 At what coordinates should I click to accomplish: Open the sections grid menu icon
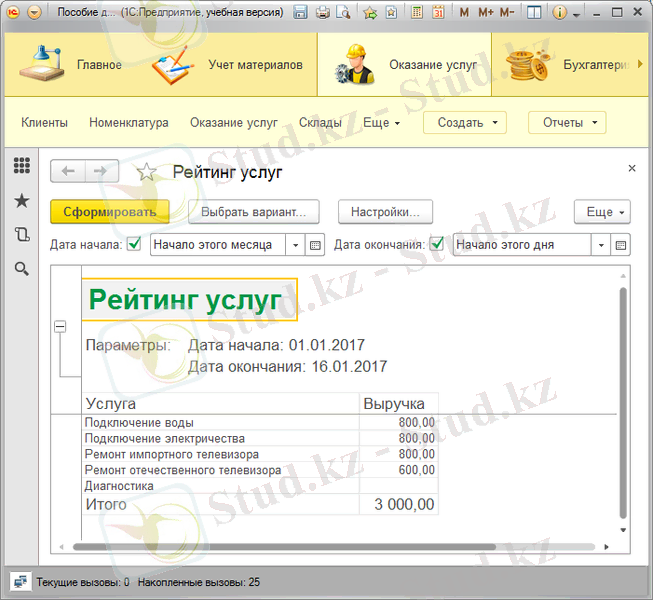point(22,165)
